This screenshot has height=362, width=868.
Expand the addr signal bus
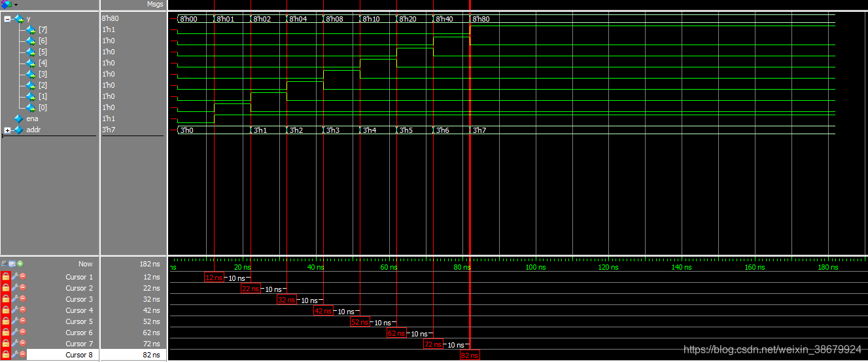point(7,130)
